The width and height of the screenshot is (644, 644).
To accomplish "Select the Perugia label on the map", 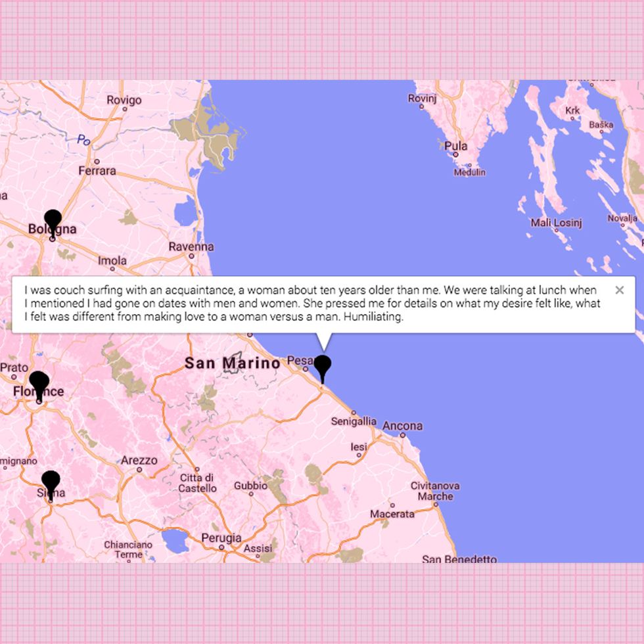I will 221,538.
